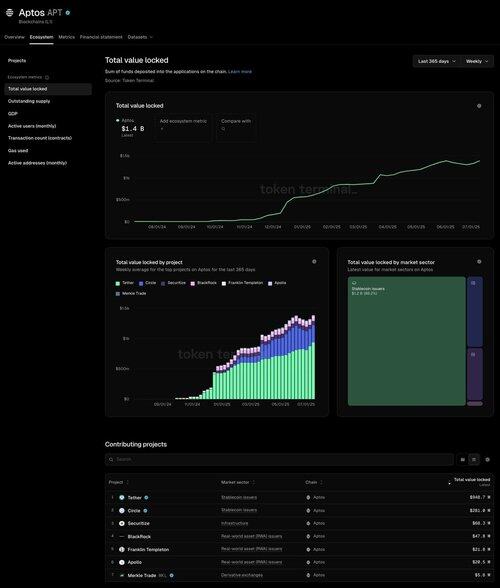Open the Securitize project link

click(138, 523)
